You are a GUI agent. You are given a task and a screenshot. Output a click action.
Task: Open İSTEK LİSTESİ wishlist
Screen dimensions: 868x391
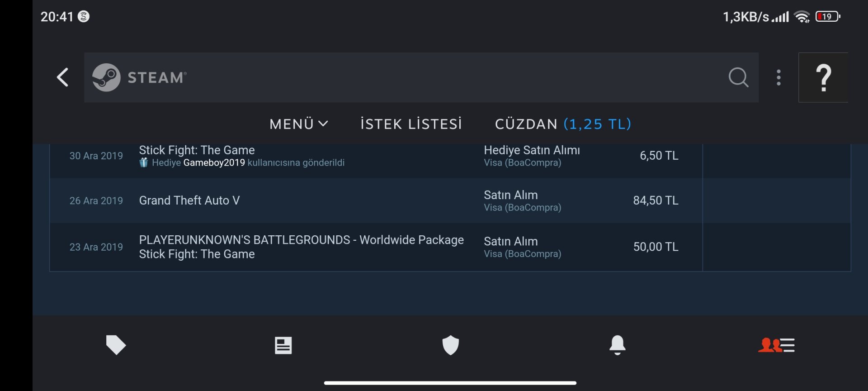pyautogui.click(x=411, y=124)
